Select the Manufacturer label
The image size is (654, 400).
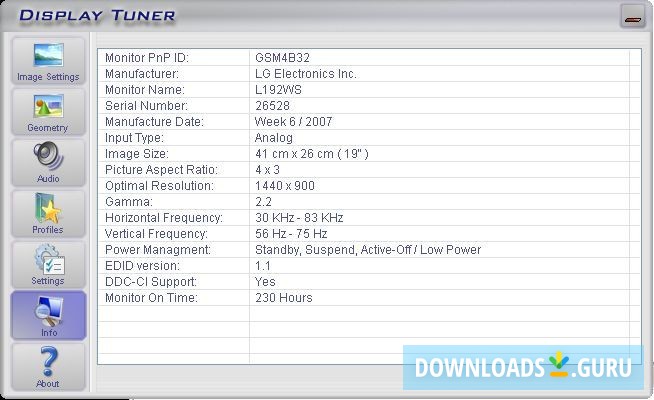[142, 74]
